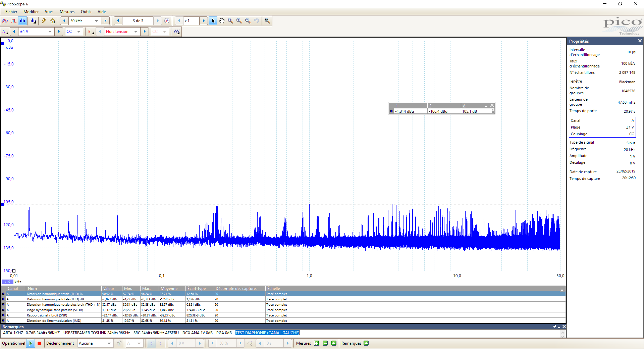Click the auto setup lightning icon
The width and height of the screenshot is (644, 349).
click(44, 21)
